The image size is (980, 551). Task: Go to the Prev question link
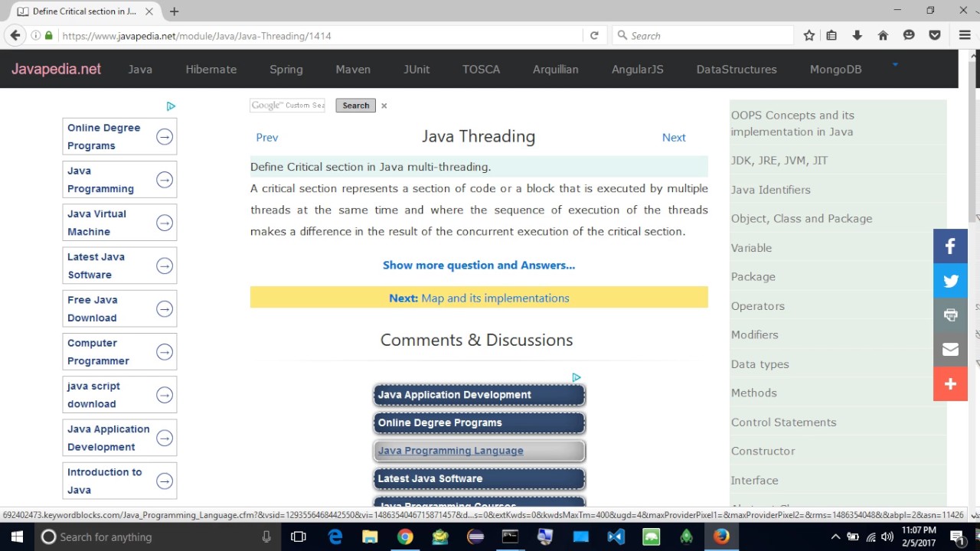267,137
